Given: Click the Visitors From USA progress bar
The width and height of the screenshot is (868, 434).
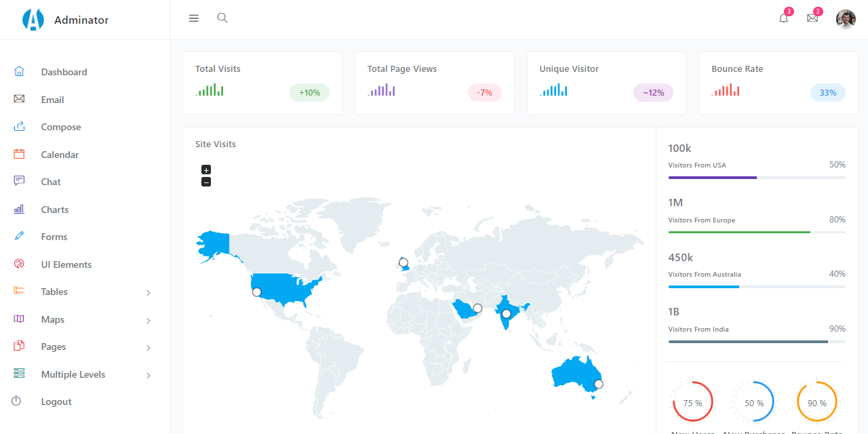Looking at the screenshot, I should click(x=757, y=178).
